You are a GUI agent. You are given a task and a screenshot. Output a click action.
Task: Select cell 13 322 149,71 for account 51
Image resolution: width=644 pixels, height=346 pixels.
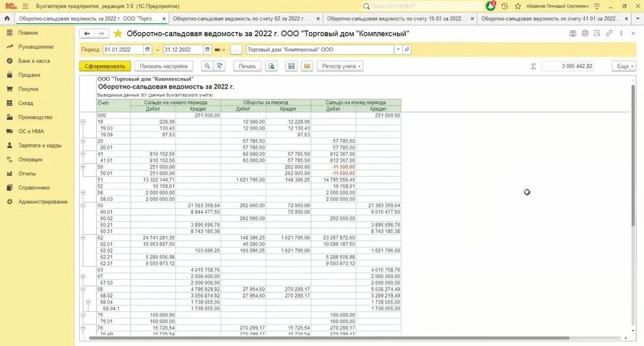153,180
